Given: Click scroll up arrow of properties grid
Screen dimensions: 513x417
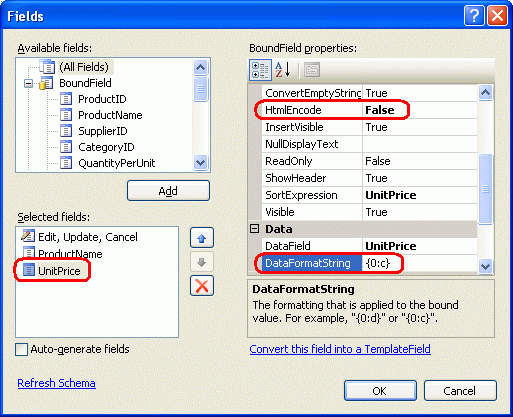Looking at the screenshot, I should click(485, 93).
